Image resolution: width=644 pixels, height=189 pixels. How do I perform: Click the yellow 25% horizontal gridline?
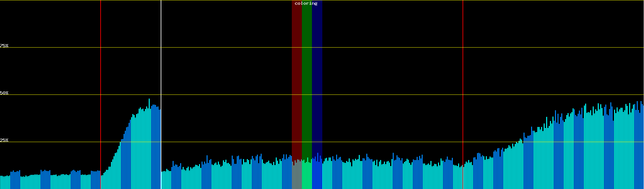coord(377,142)
